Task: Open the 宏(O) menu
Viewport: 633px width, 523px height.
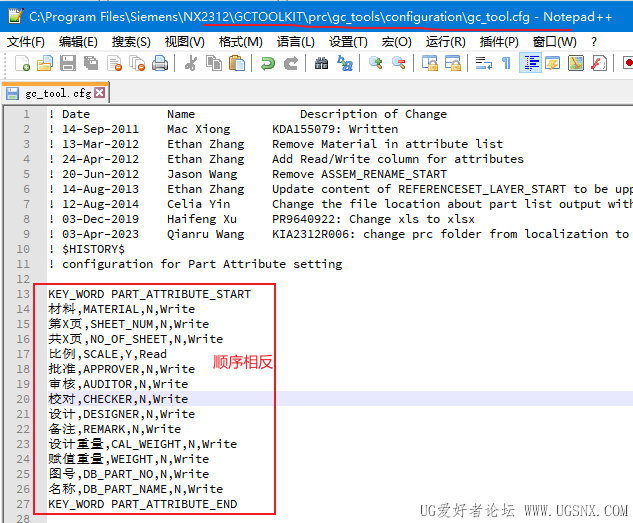Action: 396,42
